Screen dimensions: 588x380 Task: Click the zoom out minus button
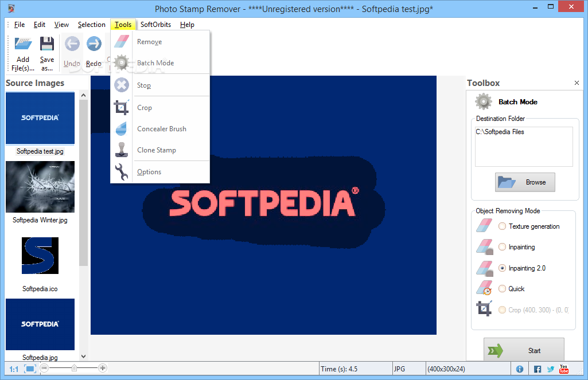point(44,368)
